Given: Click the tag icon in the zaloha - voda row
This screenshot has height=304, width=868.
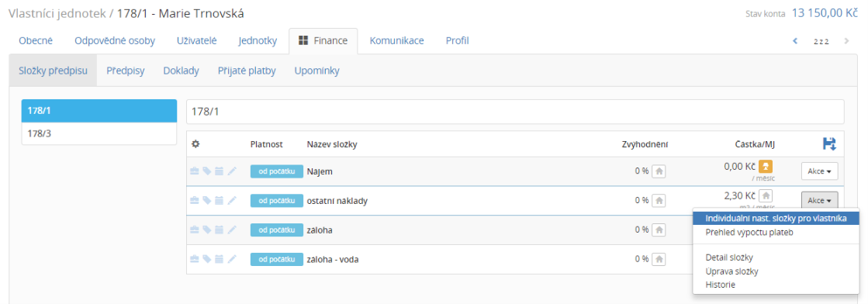Looking at the screenshot, I should [x=206, y=258].
